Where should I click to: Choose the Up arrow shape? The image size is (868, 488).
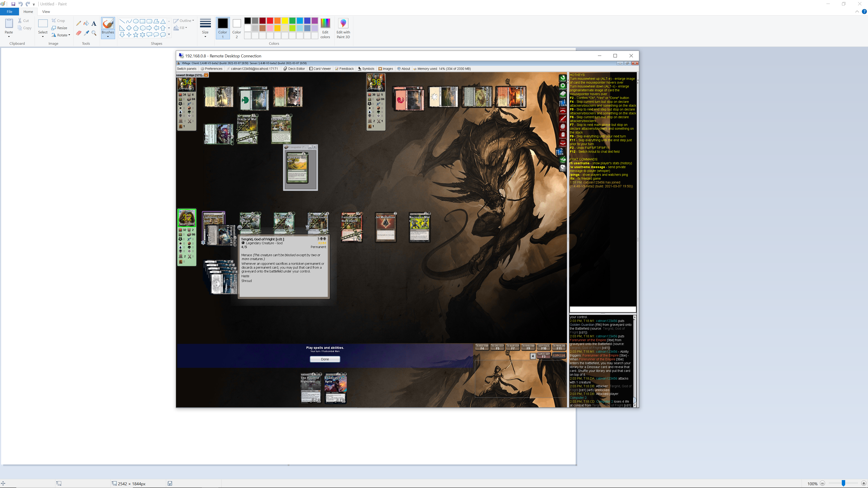click(x=163, y=28)
